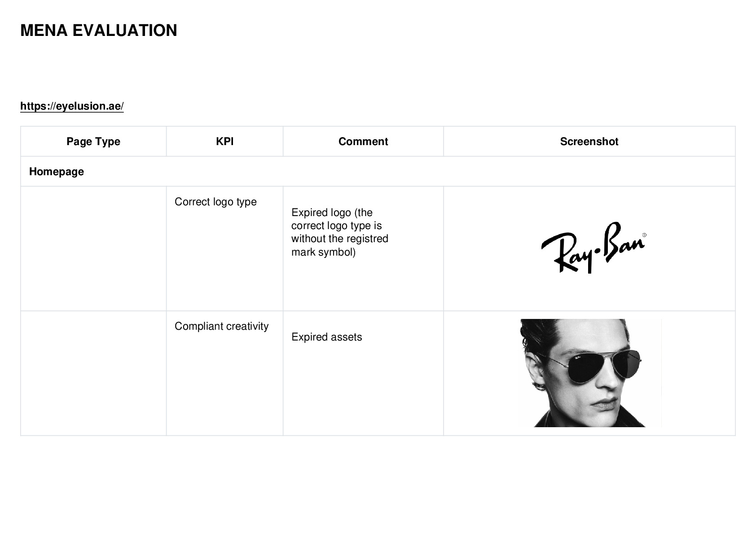Click the registered mark symbol on logo
This screenshot has width=756, height=535.
[644, 235]
